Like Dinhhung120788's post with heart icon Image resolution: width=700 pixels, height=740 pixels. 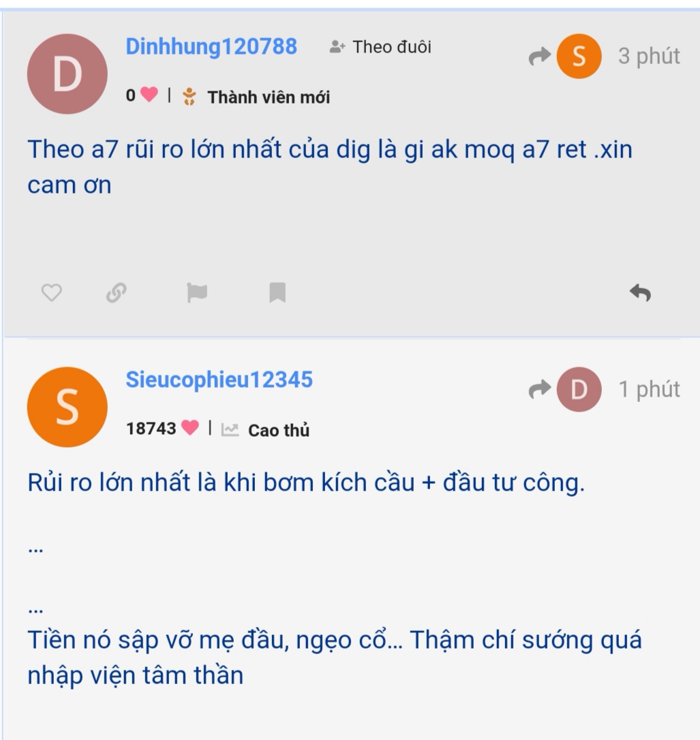[52, 293]
